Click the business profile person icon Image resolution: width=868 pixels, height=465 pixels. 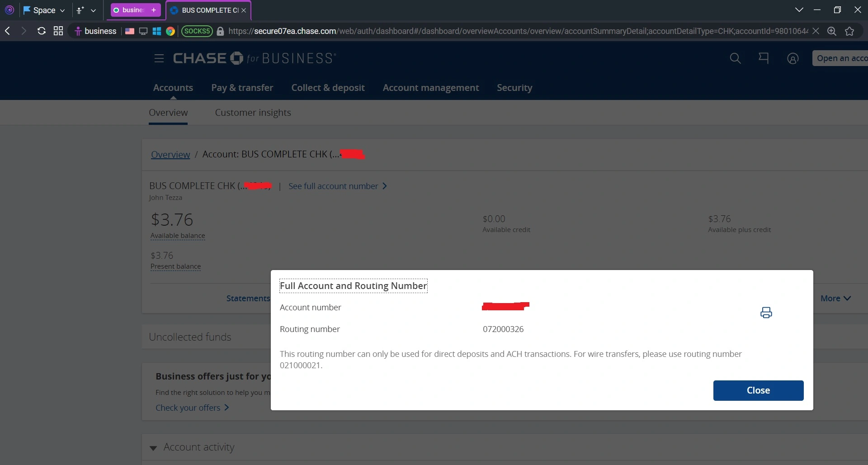coord(78,31)
